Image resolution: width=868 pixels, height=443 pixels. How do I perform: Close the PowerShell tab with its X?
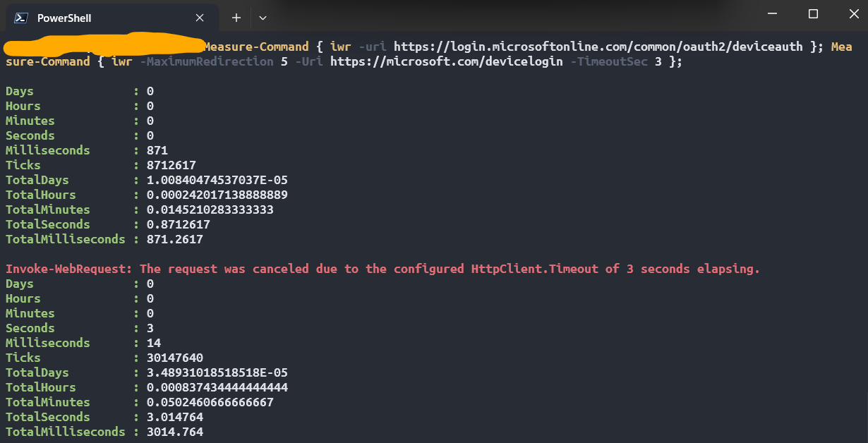point(200,17)
